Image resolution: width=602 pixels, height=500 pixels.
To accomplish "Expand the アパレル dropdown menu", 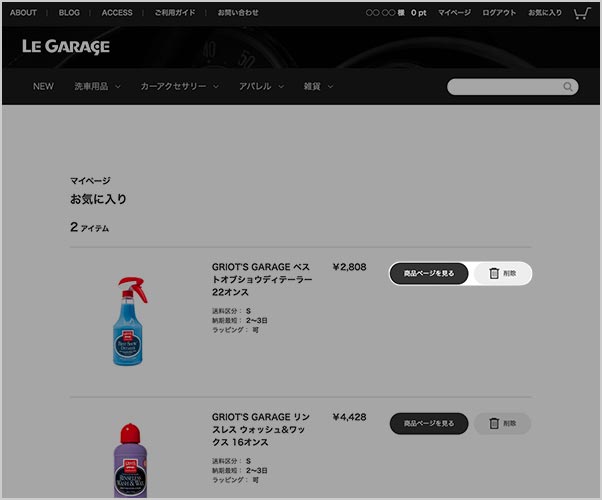I will pos(261,86).
